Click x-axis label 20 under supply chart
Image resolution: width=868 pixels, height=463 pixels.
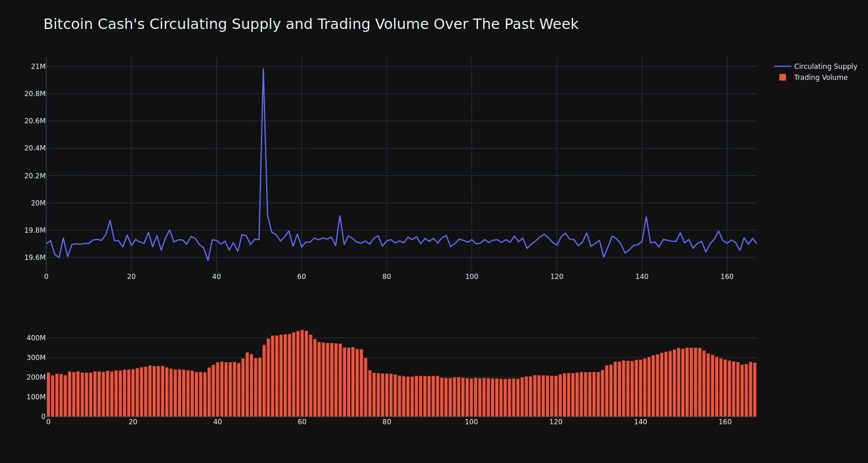[x=131, y=277]
